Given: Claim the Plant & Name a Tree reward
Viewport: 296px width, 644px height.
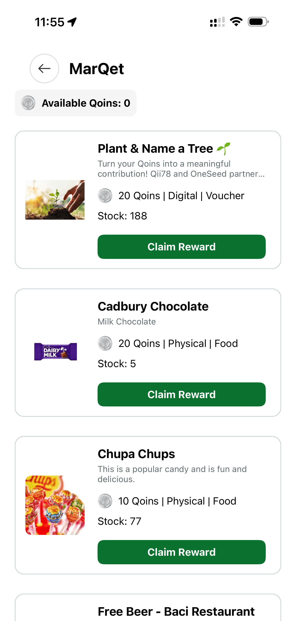Looking at the screenshot, I should pyautogui.click(x=181, y=247).
